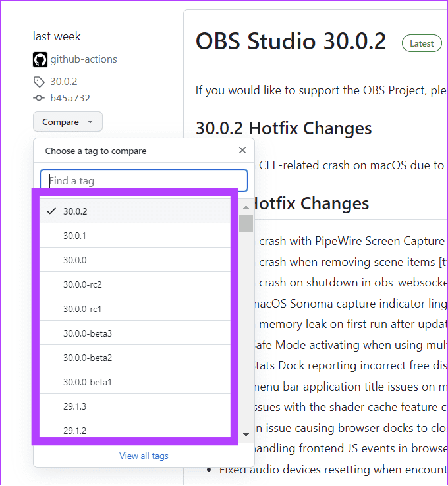Choose tag 30.0.1 to compare

click(x=75, y=236)
